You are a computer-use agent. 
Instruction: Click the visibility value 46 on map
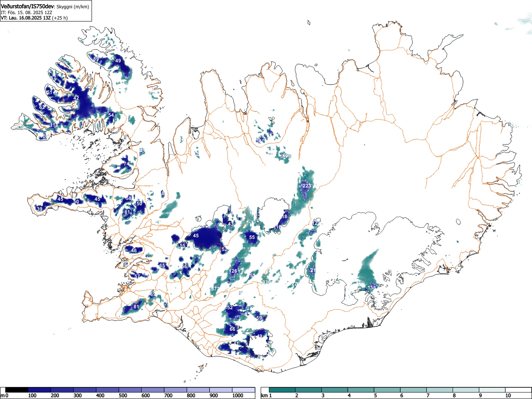pos(134,251)
